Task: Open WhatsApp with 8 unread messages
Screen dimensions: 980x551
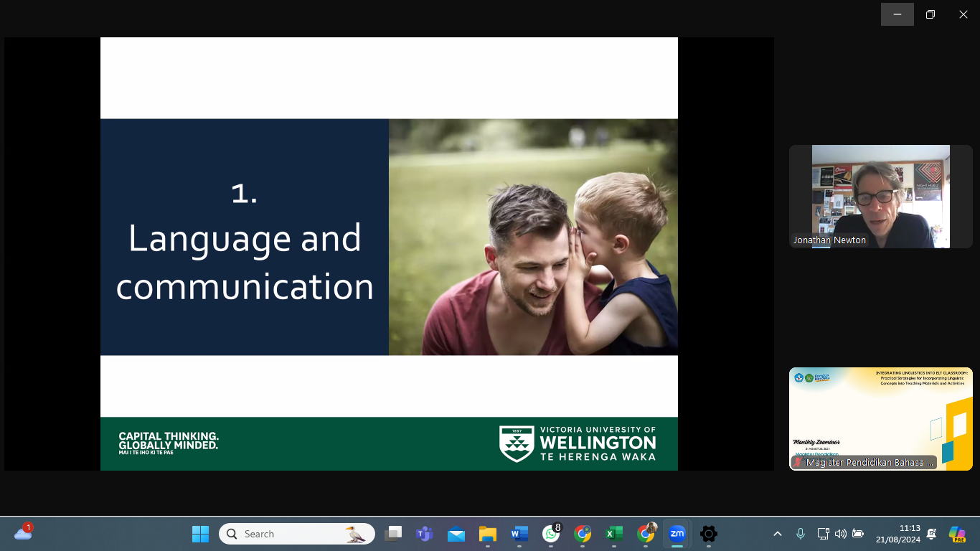Action: coord(551,534)
